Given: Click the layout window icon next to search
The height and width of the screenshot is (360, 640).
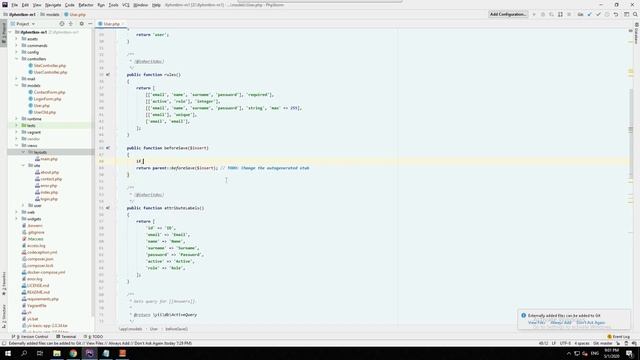Looking at the screenshot, I should (x=627, y=14).
